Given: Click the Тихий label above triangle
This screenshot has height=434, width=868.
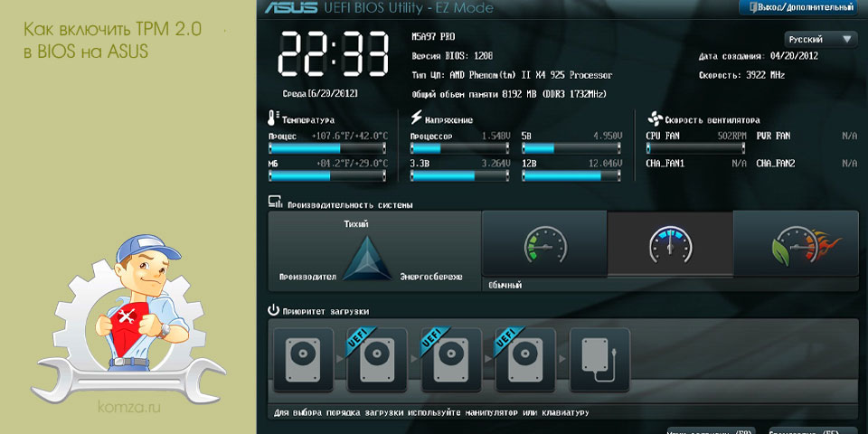Looking at the screenshot, I should 356,224.
